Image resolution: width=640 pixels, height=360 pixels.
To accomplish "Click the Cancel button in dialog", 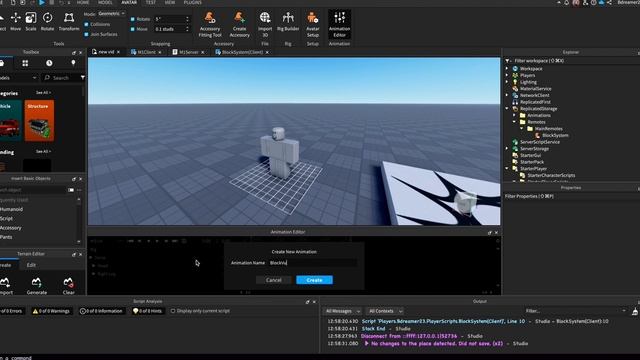I will (x=273, y=280).
